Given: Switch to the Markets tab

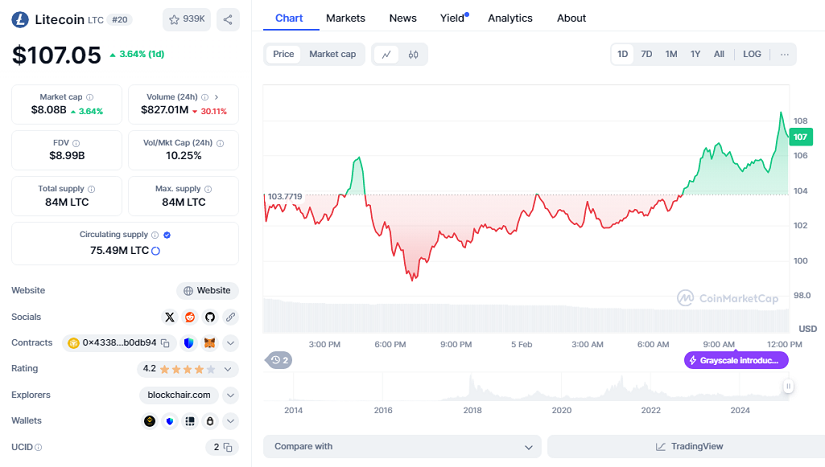Looking at the screenshot, I should pyautogui.click(x=346, y=18).
